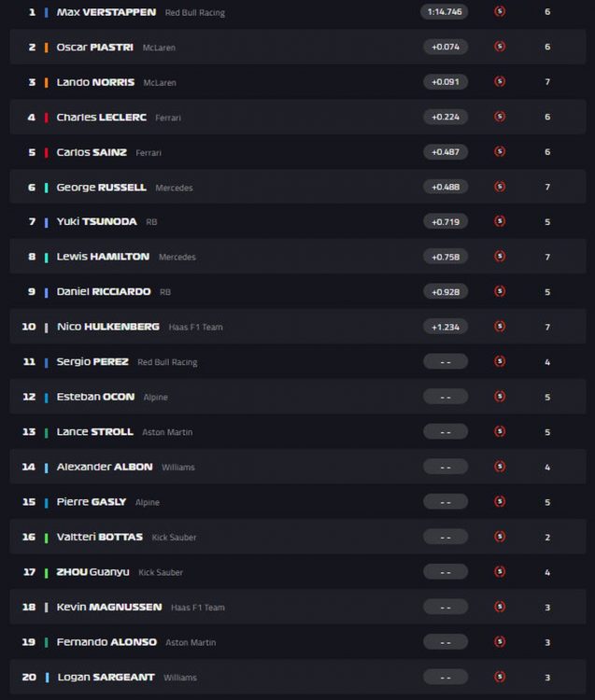Select Fernando ALONSO row
The height and width of the screenshot is (700, 595).
point(297,642)
